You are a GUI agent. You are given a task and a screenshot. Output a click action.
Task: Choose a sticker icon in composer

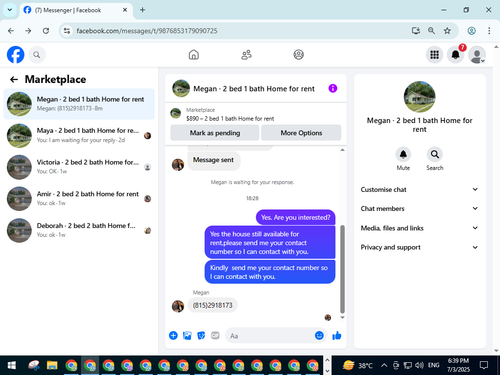pos(201,336)
